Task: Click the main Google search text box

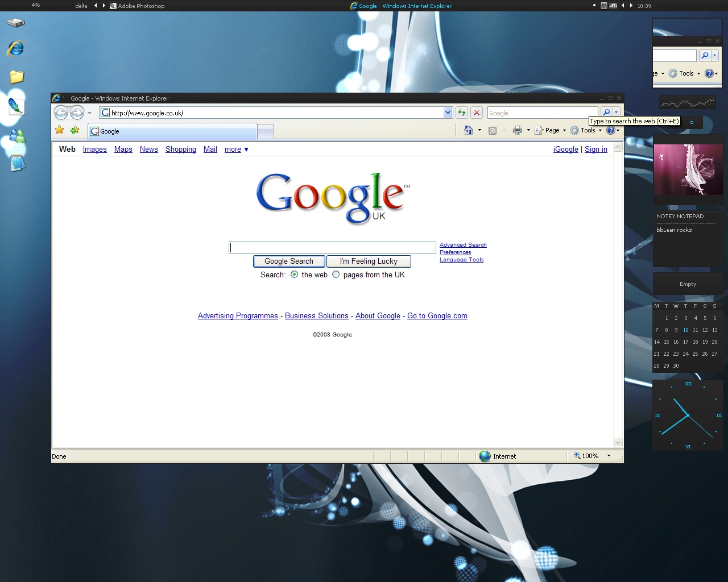Action: [x=332, y=248]
